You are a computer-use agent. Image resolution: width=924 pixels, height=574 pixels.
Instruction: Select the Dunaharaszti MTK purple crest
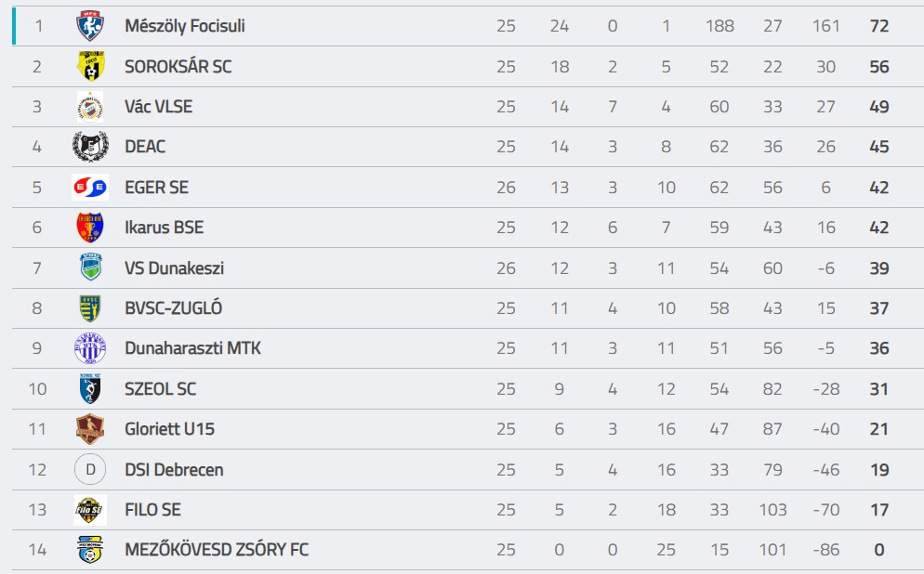point(90,348)
